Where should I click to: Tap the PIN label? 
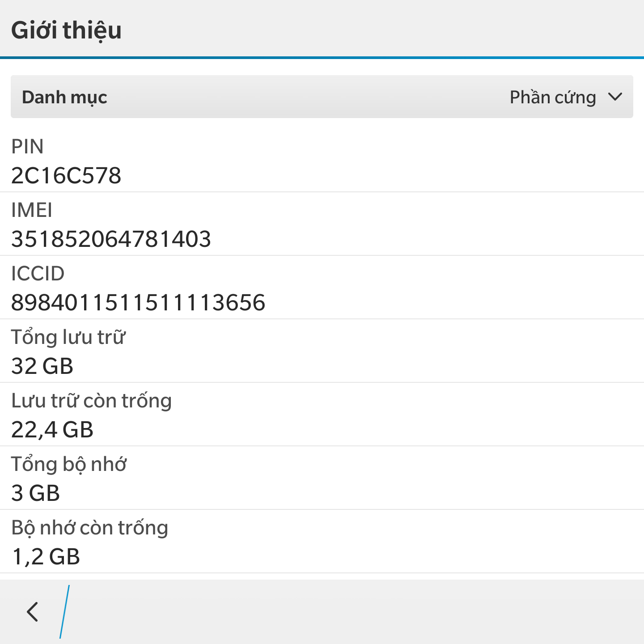click(x=27, y=147)
